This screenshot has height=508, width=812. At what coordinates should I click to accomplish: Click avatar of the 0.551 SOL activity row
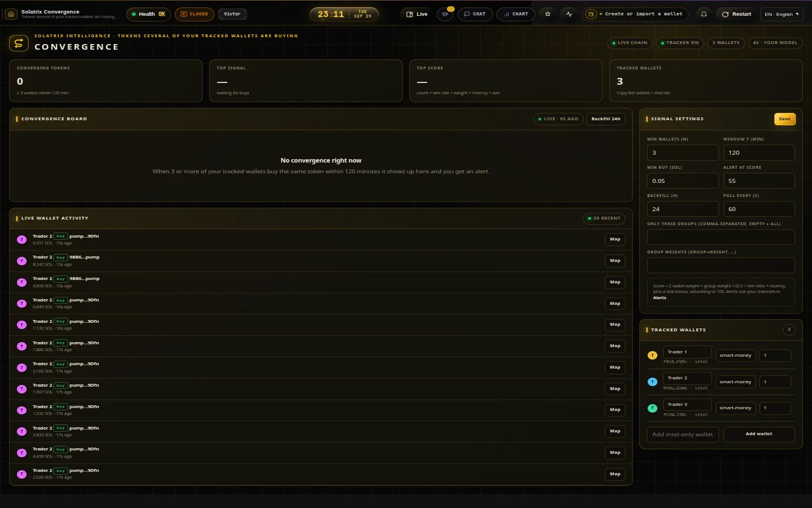pyautogui.click(x=22, y=239)
